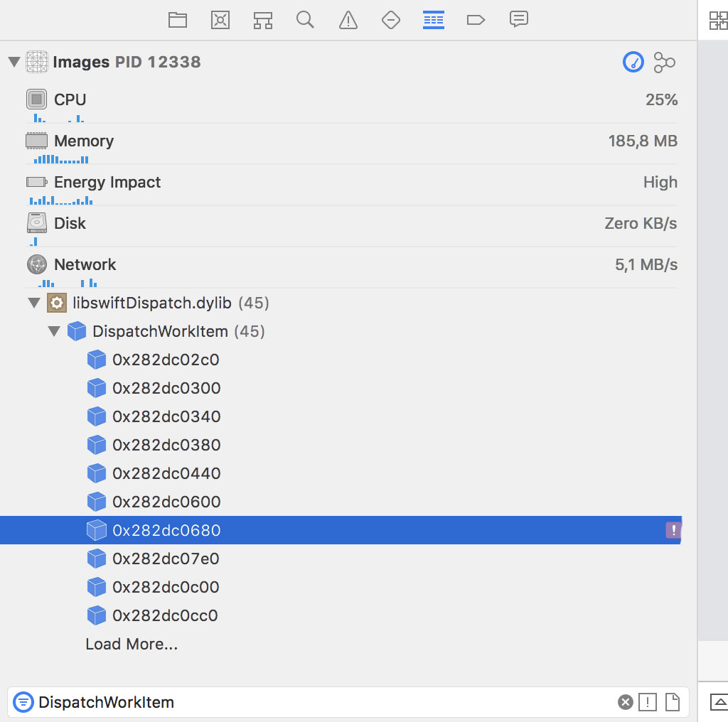728x722 pixels.
Task: Toggle show only leaked blocks filter
Action: [x=648, y=703]
